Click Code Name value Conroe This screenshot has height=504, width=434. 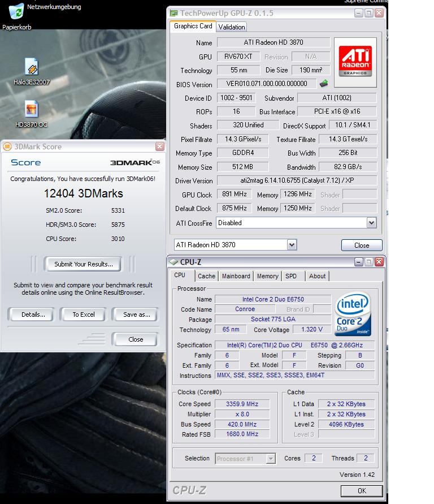click(245, 309)
